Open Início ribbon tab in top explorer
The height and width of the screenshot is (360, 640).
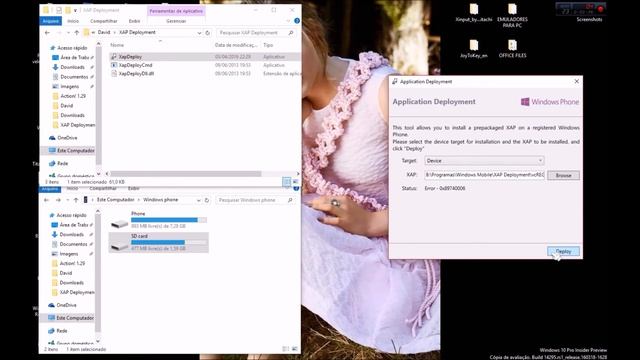point(73,21)
